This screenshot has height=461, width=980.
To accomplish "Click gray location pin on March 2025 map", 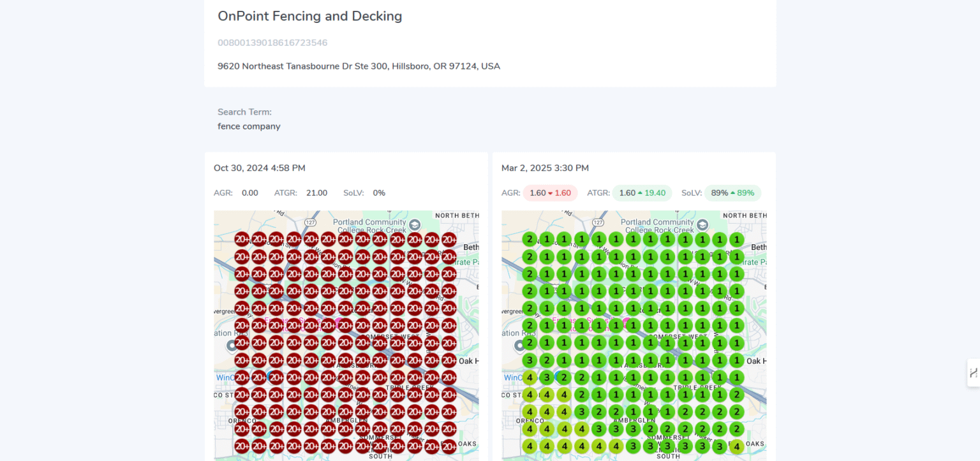I will 520,346.
